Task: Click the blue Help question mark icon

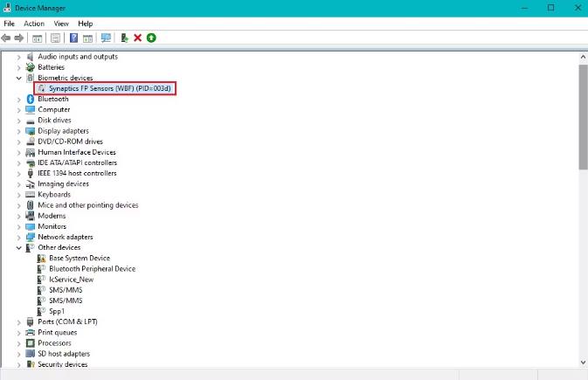Action: 74,38
